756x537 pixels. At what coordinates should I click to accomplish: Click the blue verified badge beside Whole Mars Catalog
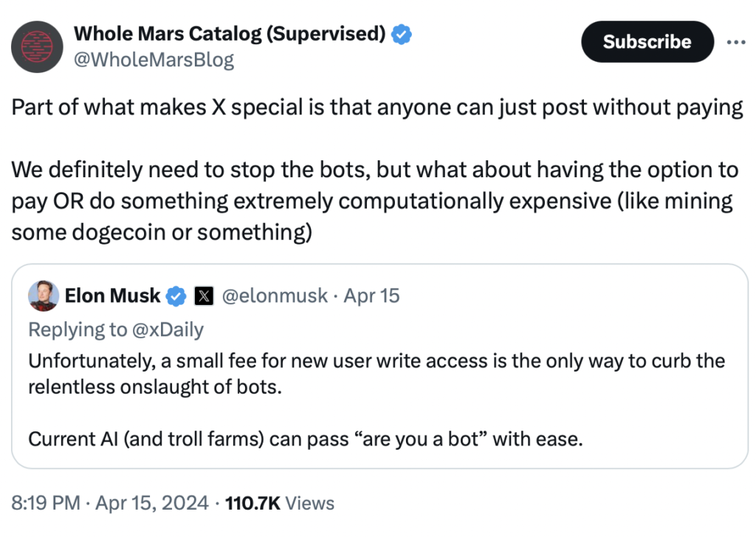coord(401,33)
